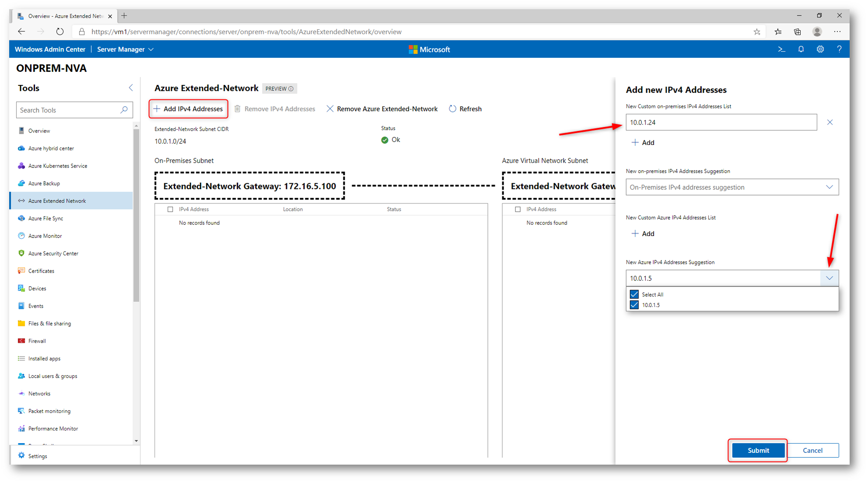Viewport: 868px width, 483px height.
Task: Click browser address bar URL
Action: coord(246,31)
